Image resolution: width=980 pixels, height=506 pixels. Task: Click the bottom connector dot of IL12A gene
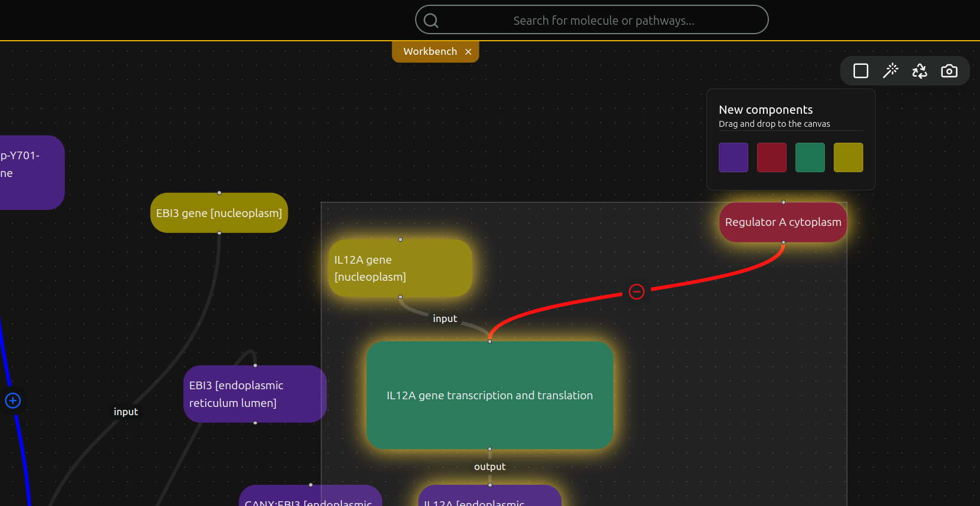[400, 297]
